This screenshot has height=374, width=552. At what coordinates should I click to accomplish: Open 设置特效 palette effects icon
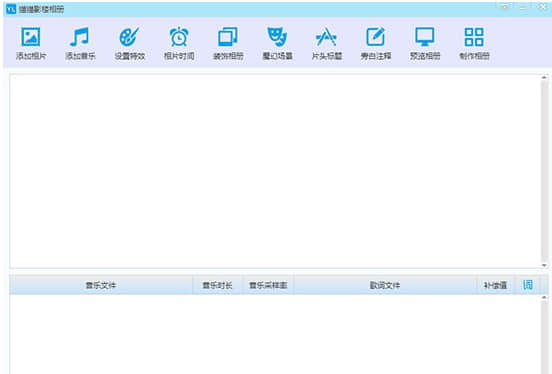click(x=130, y=37)
